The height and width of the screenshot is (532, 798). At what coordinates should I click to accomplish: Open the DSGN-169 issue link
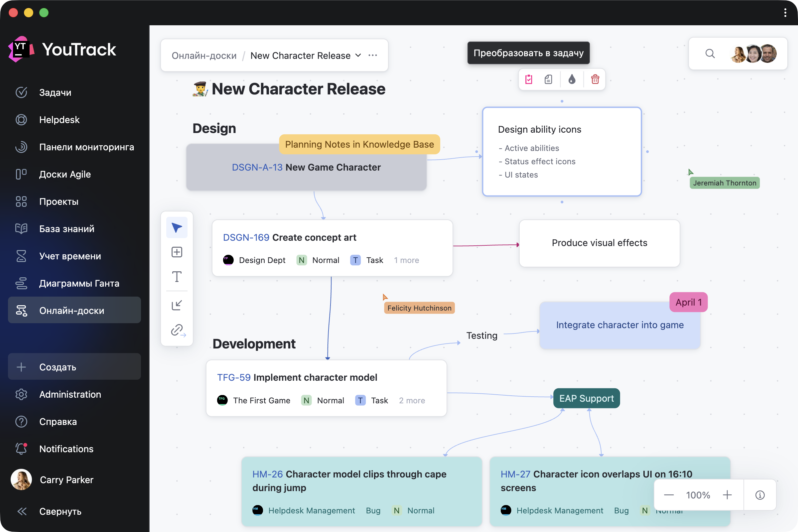pyautogui.click(x=246, y=237)
